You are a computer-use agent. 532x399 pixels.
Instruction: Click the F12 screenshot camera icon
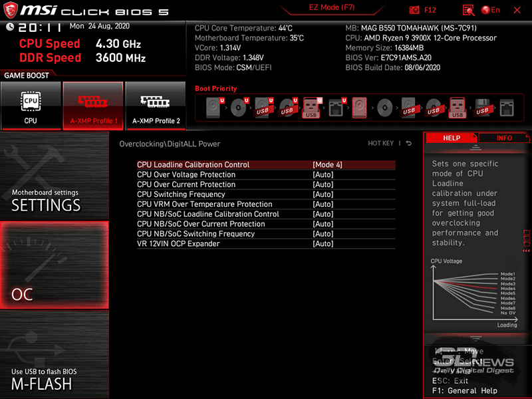414,10
